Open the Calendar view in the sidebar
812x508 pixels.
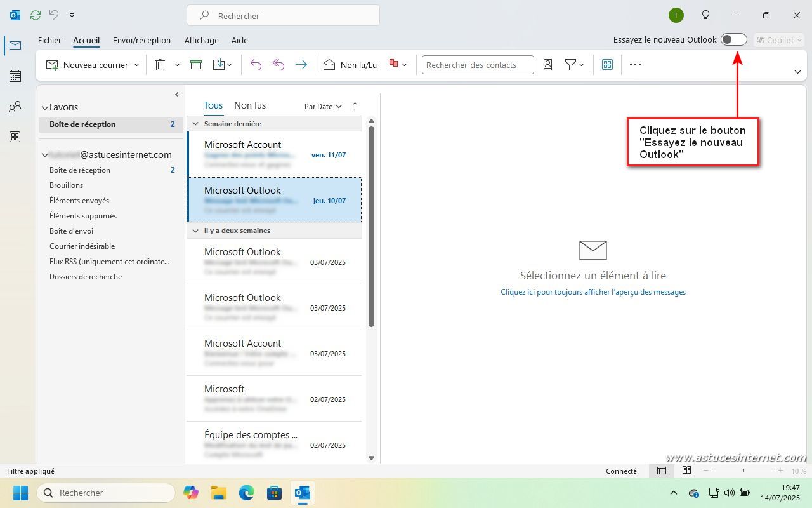[15, 76]
